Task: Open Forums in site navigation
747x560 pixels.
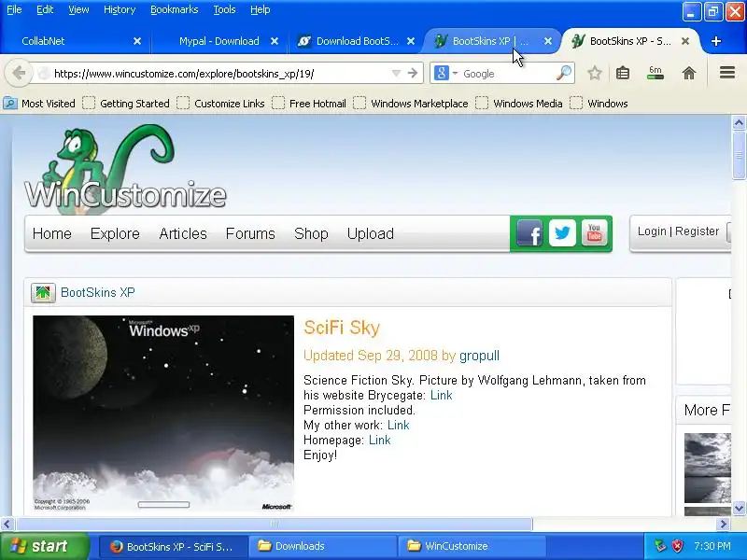Action: [250, 233]
